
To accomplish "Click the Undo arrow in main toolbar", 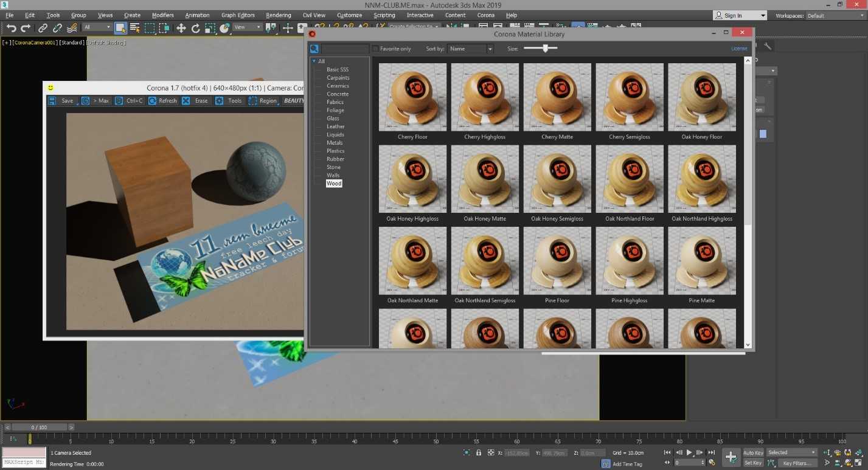I will [x=11, y=28].
